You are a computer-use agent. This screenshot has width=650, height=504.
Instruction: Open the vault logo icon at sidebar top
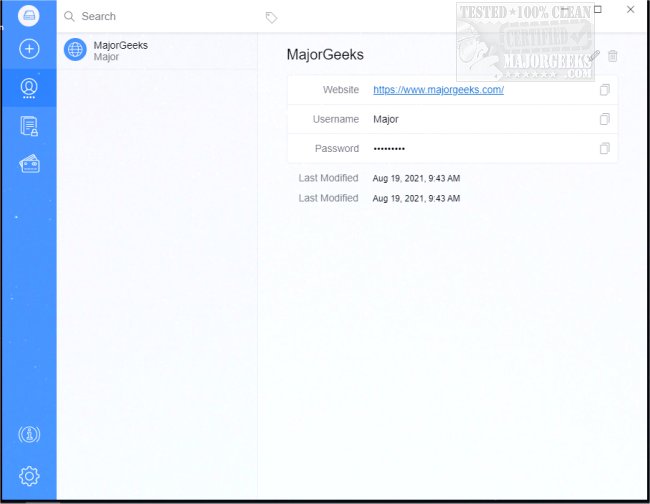point(29,16)
